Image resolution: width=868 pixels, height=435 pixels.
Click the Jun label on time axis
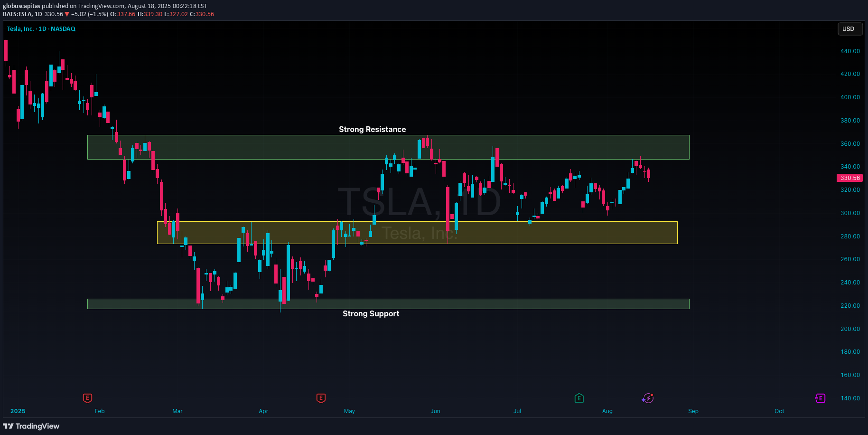435,411
